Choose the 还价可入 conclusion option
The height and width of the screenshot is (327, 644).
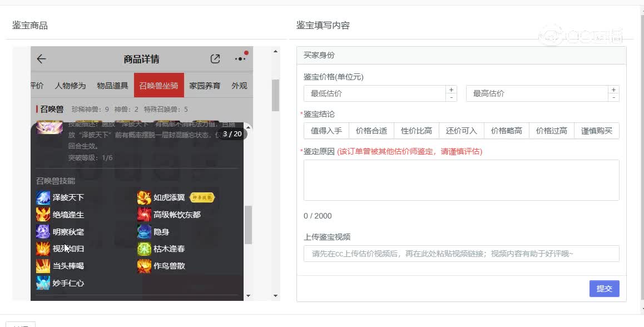point(462,131)
